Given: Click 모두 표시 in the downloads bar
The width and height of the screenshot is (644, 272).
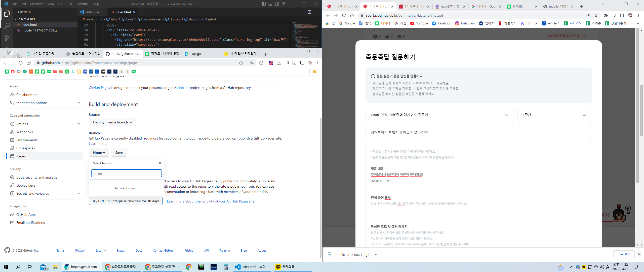Looking at the screenshot, I should [624, 254].
